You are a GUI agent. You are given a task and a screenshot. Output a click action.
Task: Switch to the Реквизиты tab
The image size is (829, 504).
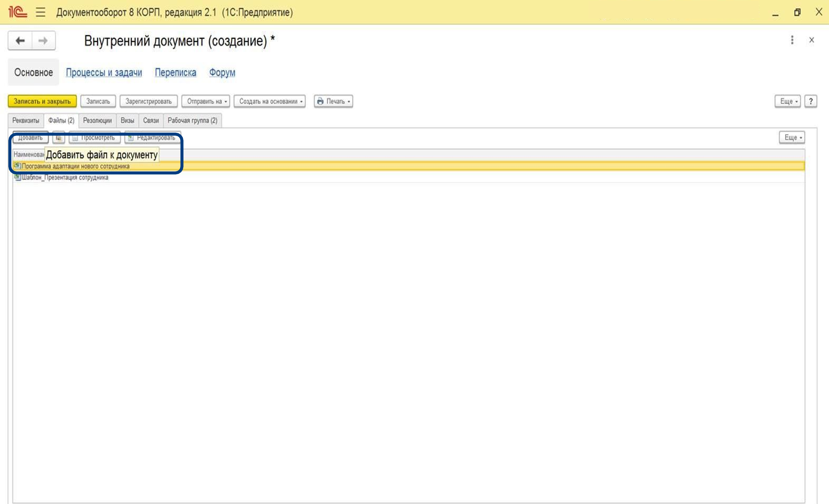[26, 120]
